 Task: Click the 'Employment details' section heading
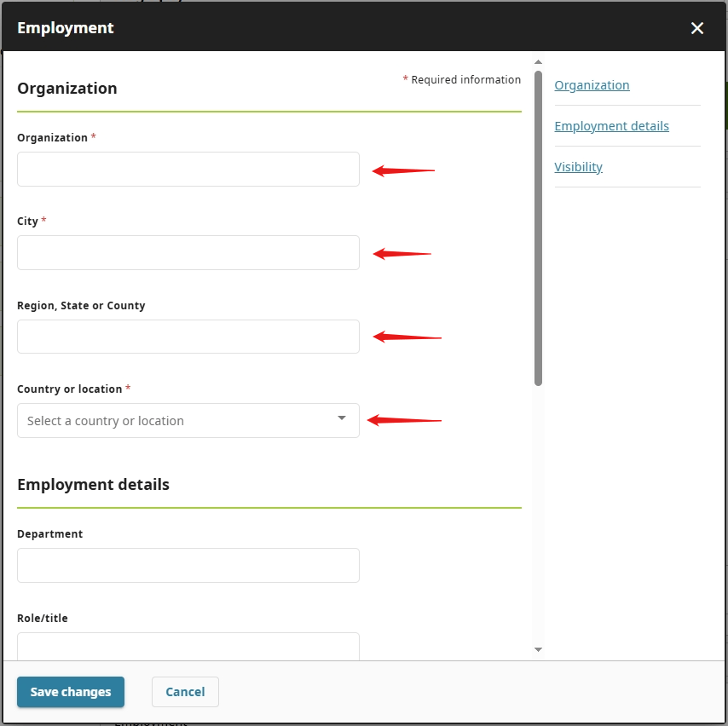(x=93, y=484)
